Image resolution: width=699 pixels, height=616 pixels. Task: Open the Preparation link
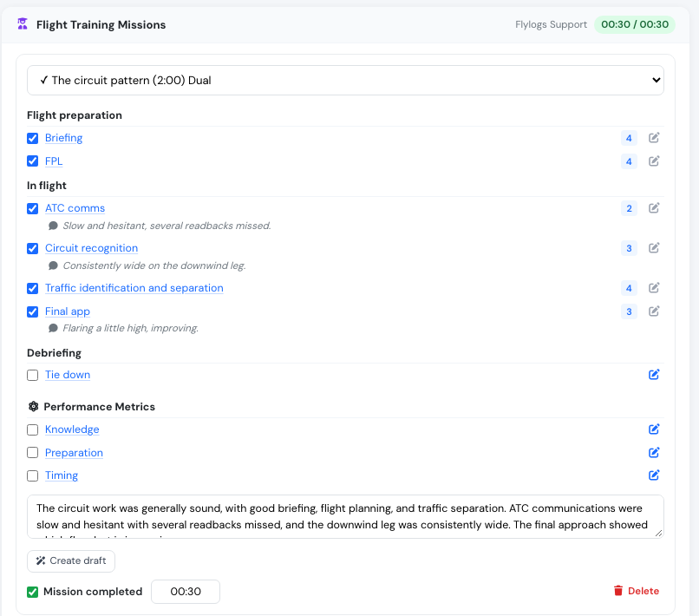click(x=74, y=453)
